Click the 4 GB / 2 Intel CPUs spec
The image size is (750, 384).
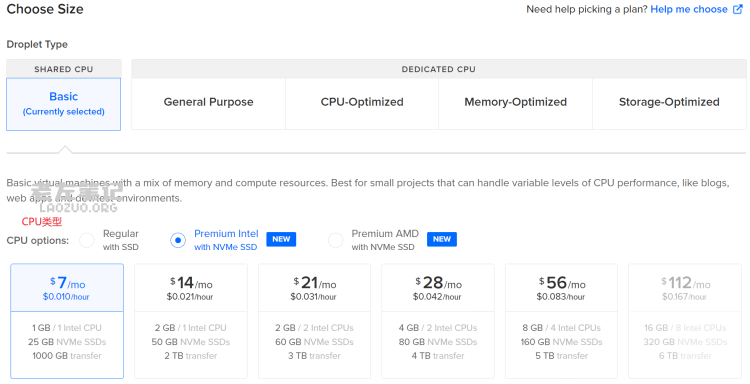[x=438, y=328]
